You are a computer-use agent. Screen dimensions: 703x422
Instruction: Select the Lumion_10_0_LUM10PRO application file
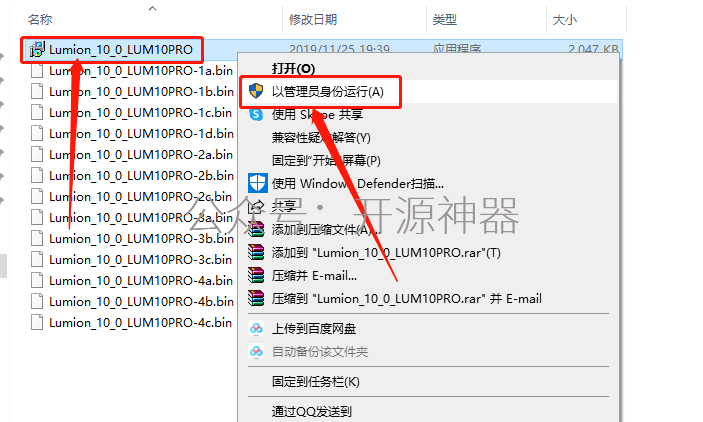[x=121, y=49]
